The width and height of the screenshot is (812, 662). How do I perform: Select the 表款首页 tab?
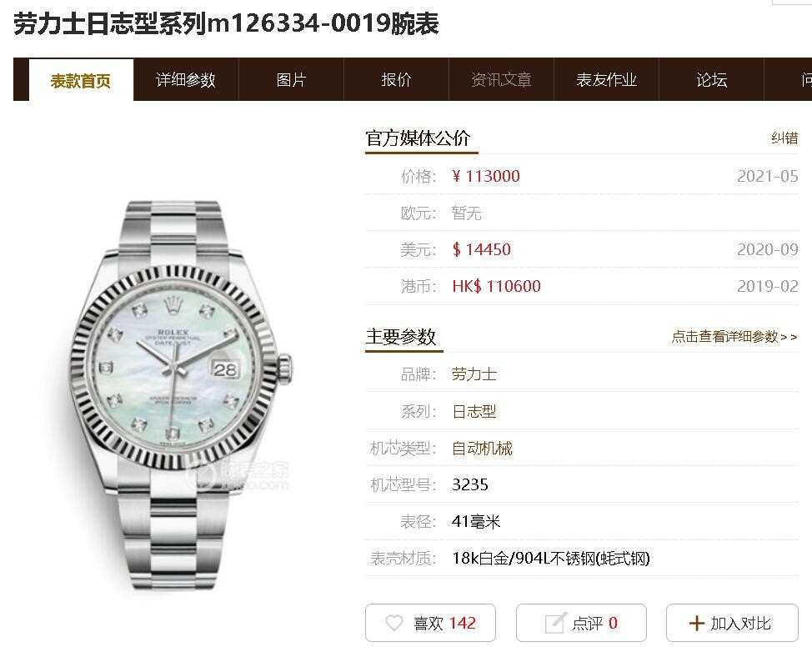[81, 81]
